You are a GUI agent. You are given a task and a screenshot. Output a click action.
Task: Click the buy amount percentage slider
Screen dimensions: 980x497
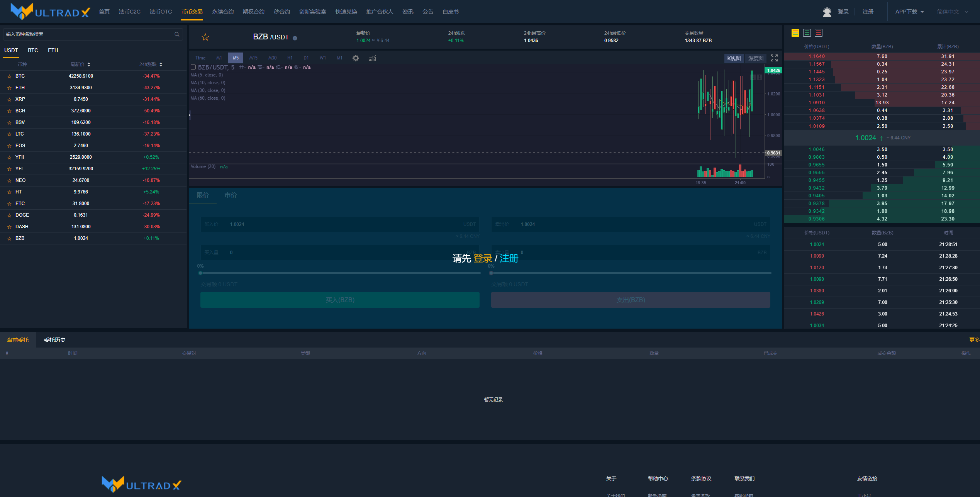(340, 273)
